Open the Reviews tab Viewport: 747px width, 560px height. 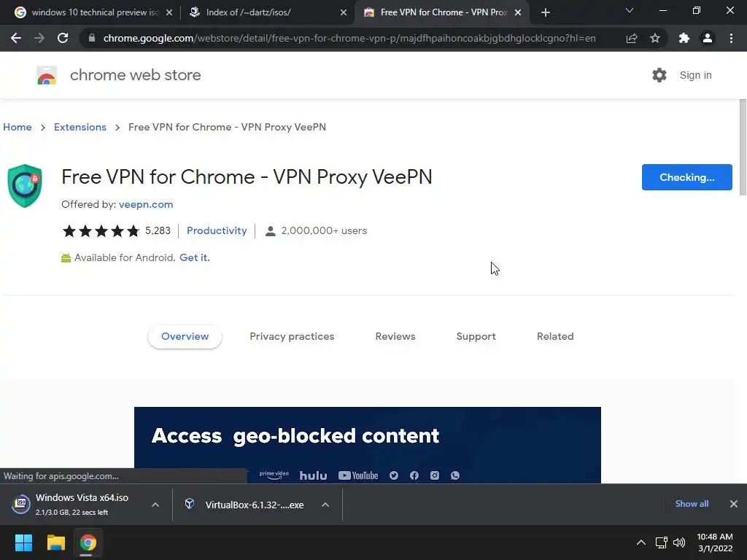[x=395, y=336]
